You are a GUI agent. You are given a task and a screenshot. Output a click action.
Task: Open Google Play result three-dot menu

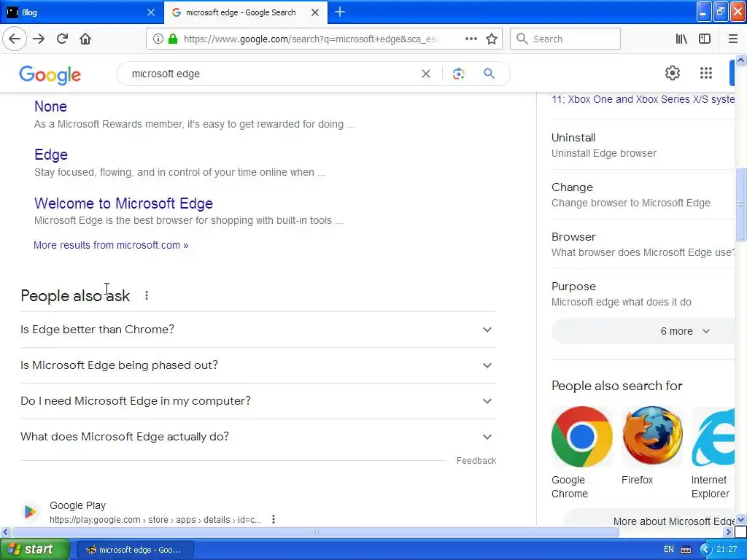click(x=274, y=519)
